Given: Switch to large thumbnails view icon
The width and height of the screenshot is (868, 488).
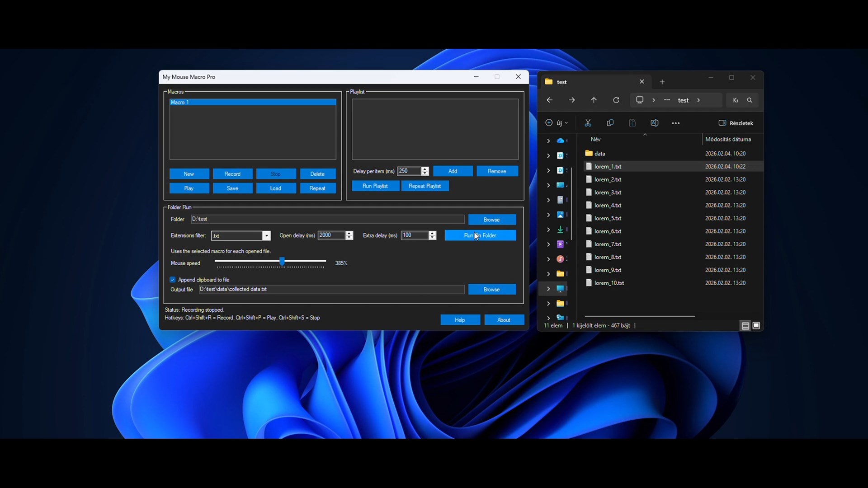Looking at the screenshot, I should (756, 325).
